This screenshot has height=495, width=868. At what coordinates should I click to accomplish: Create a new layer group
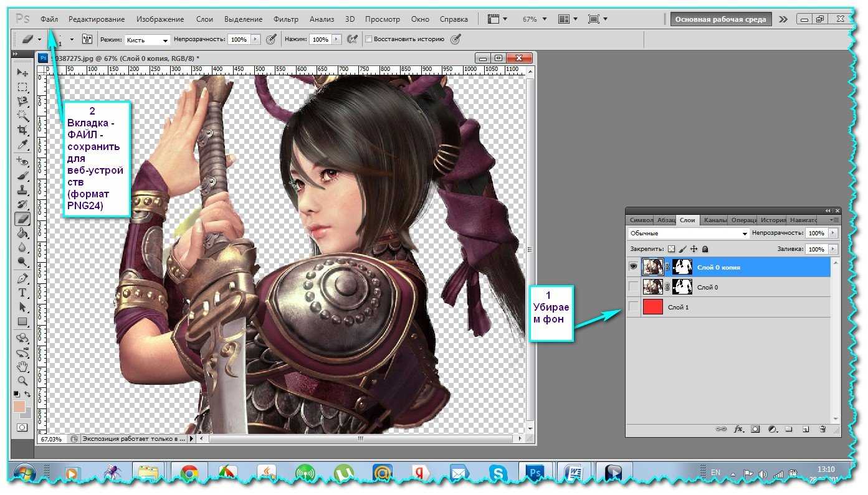788,429
